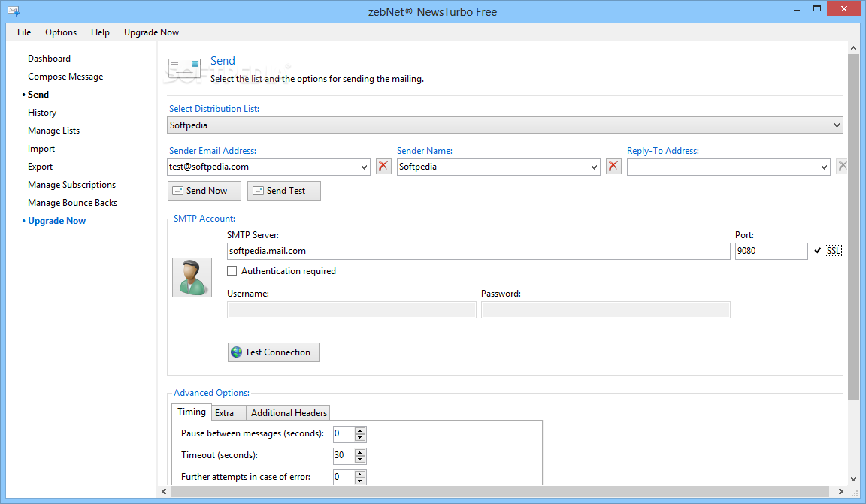
Task: Tick the Authentication required checkbox
Action: coord(232,271)
